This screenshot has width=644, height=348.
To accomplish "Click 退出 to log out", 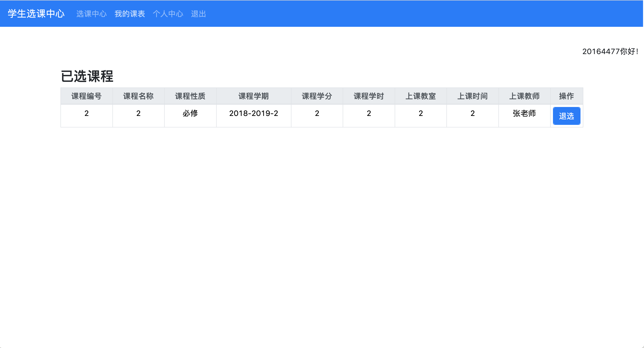I will coord(198,14).
